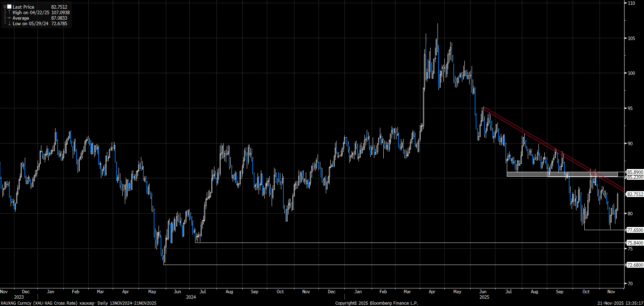Image resolution: width=644 pixels, height=306 pixels.
Task: Click the Average marker icon in legend
Action: click(x=9, y=18)
